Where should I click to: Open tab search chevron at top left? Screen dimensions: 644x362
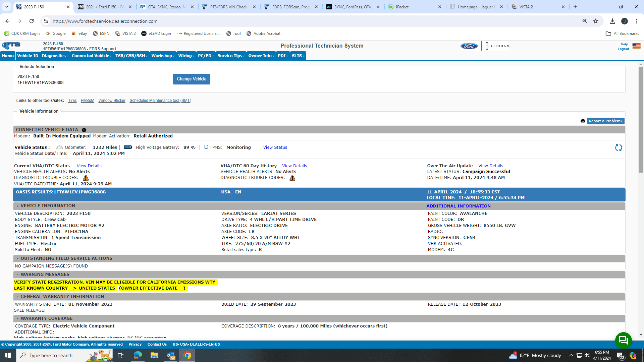pyautogui.click(x=7, y=7)
